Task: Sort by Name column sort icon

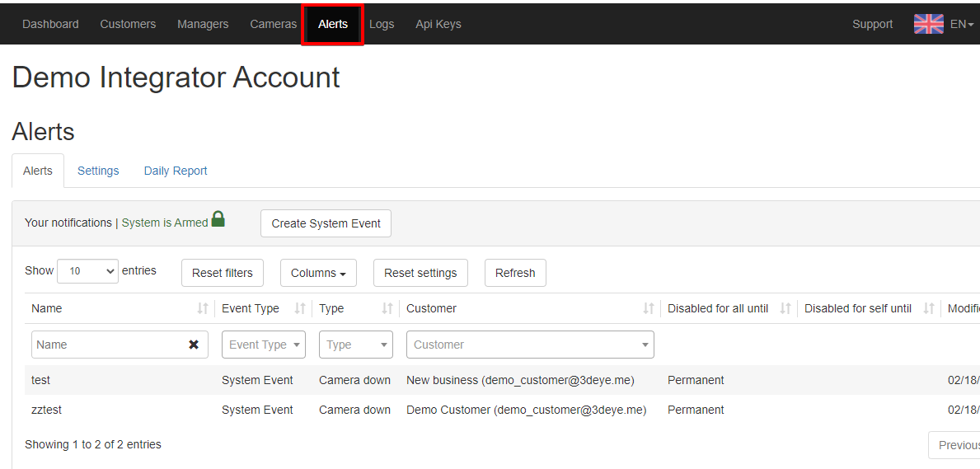Action: tap(203, 308)
